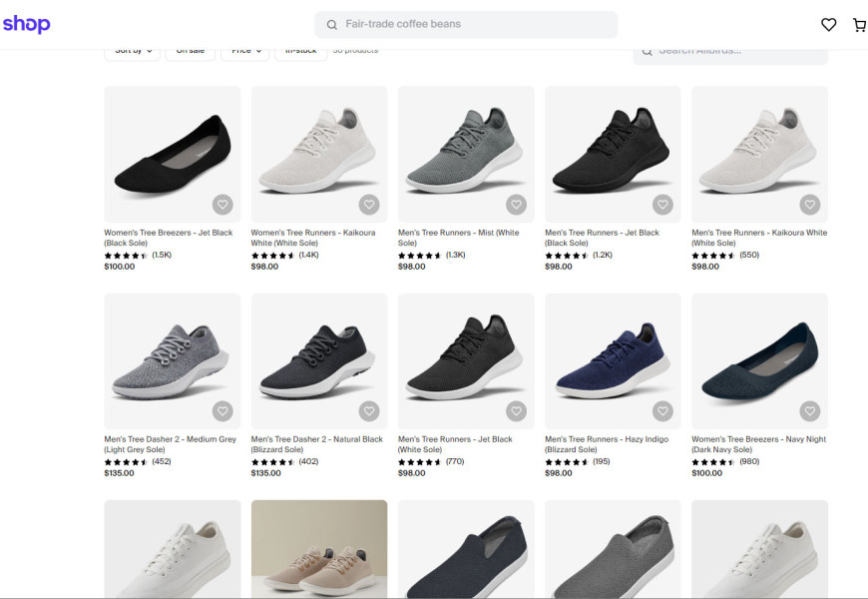Click the star rating with (452) reviews
The image size is (868, 599).
[x=138, y=461]
